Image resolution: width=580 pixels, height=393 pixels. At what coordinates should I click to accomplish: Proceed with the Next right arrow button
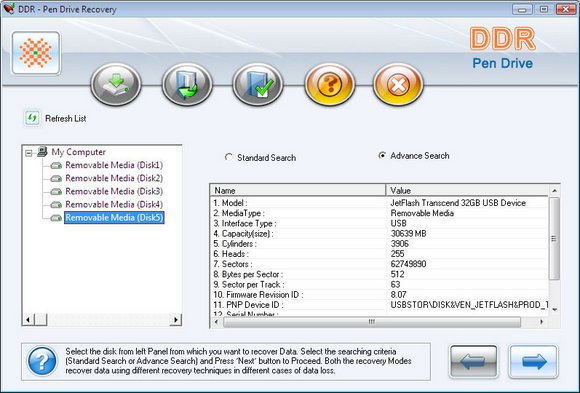(533, 362)
